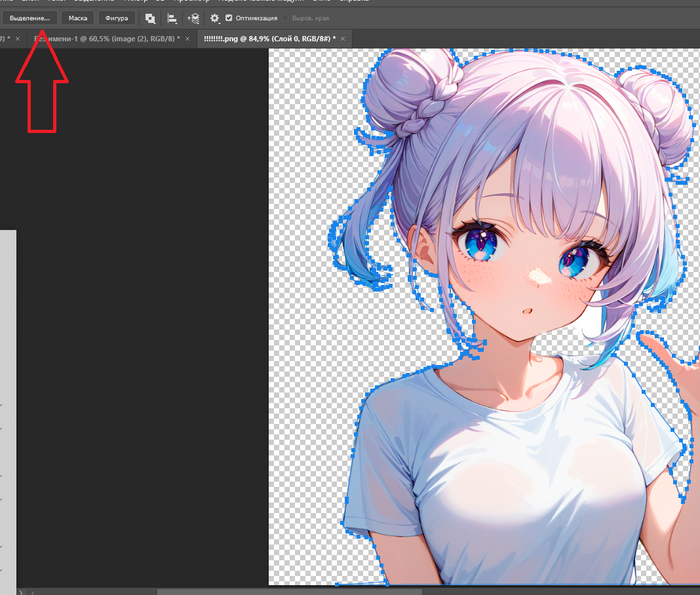Screen dimensions: 700x595
Task: Open the path operations icon menu
Action: (x=150, y=18)
